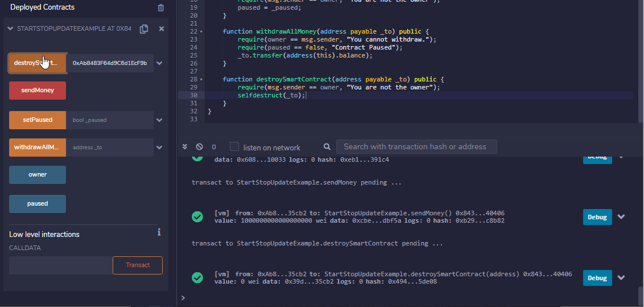Edit the destroySmartContract address input

point(110,63)
